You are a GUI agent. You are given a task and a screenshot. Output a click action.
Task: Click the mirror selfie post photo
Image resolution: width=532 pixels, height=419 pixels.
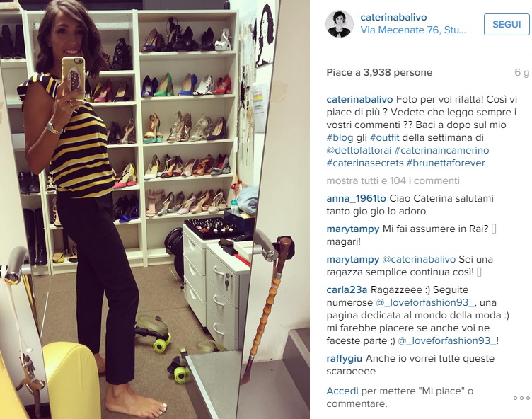pyautogui.click(x=155, y=209)
